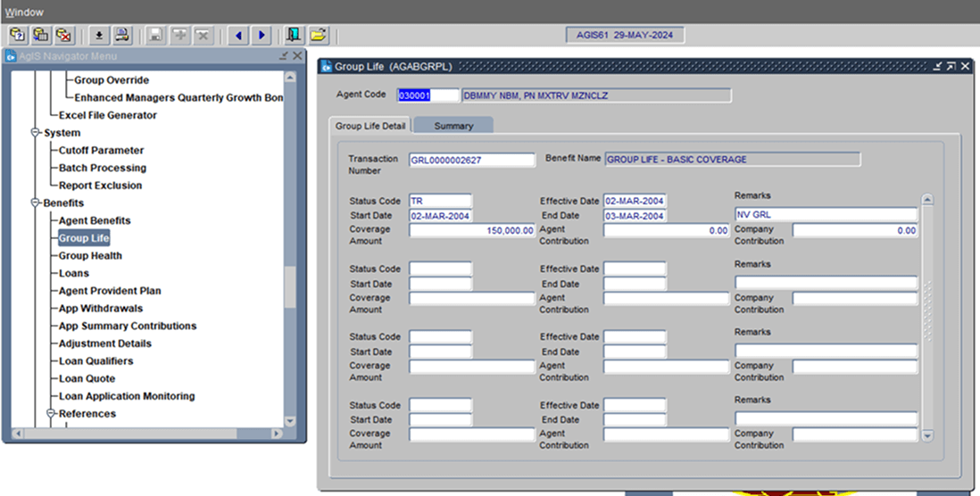
Task: Switch to the Summary tab
Action: [x=453, y=126]
